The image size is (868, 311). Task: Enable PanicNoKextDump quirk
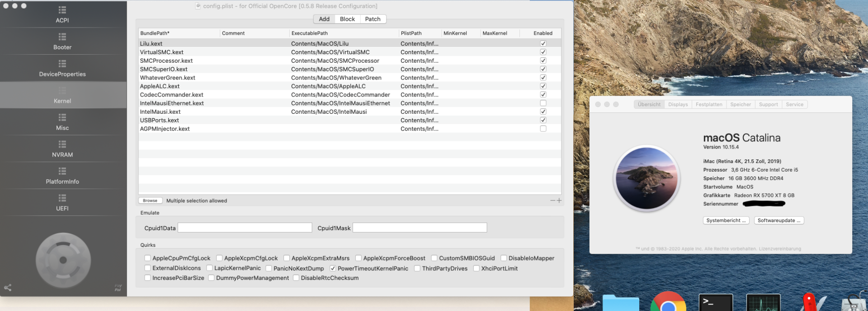[269, 268]
